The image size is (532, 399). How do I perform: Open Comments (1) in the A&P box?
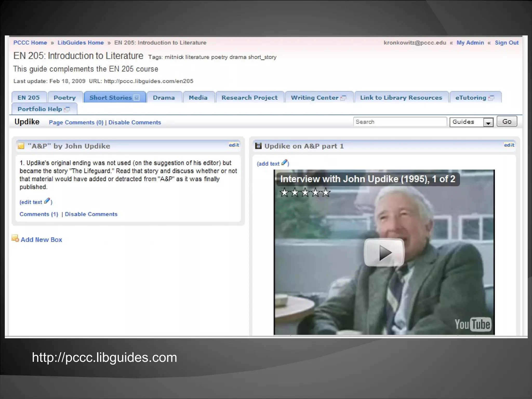[39, 214]
